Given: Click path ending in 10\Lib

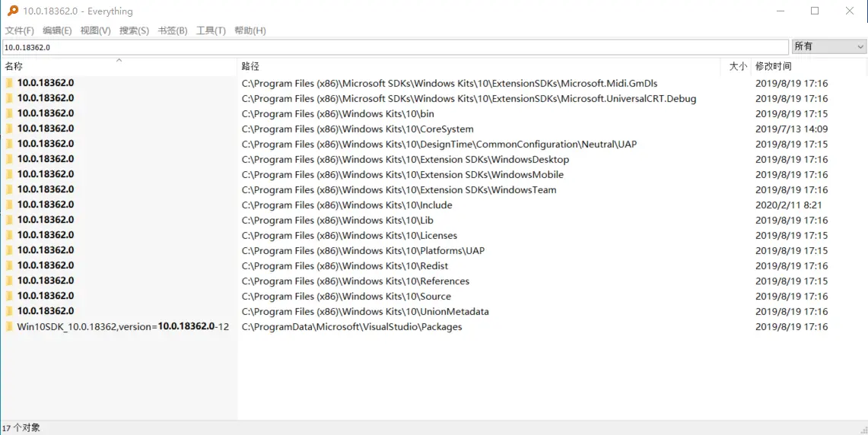Looking at the screenshot, I should [337, 221].
